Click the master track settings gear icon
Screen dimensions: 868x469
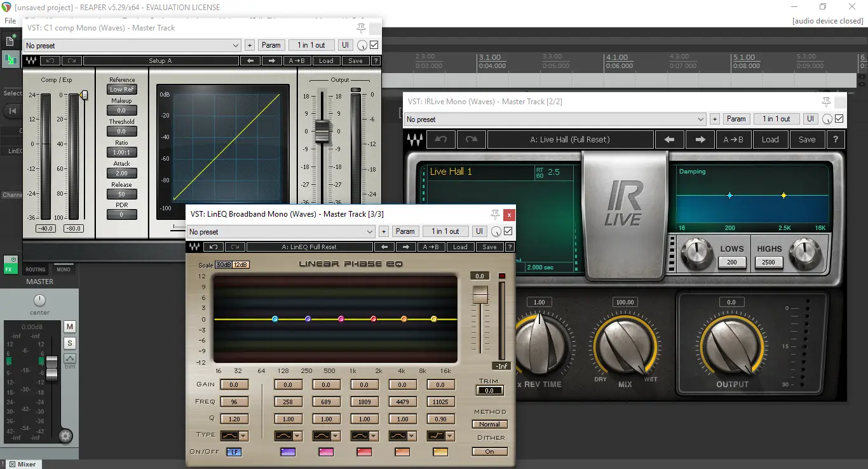click(x=66, y=436)
